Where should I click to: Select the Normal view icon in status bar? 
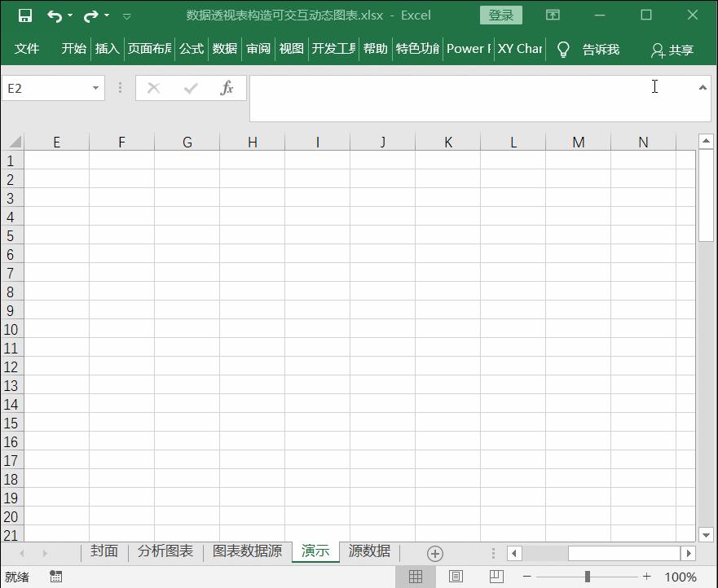tap(417, 576)
